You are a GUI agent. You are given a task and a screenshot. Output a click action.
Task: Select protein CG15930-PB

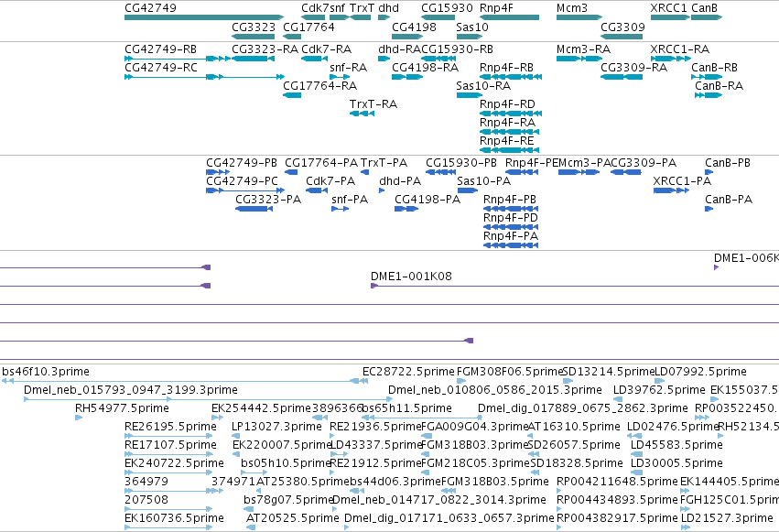440,172
